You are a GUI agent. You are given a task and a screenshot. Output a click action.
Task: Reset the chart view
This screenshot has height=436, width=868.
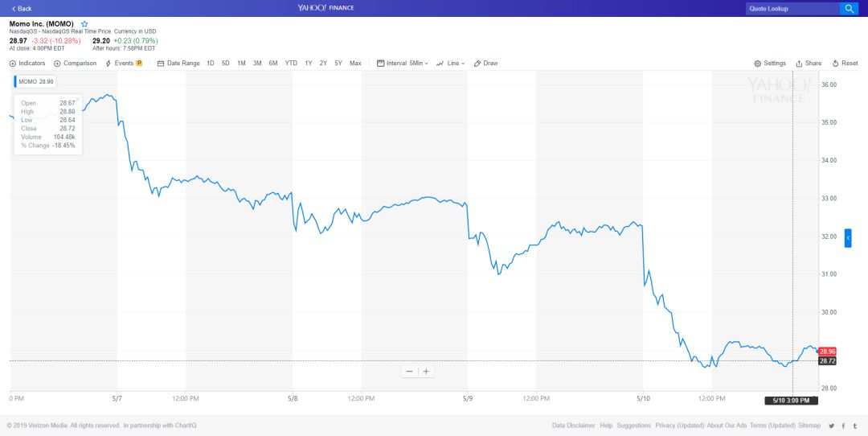[x=845, y=64]
